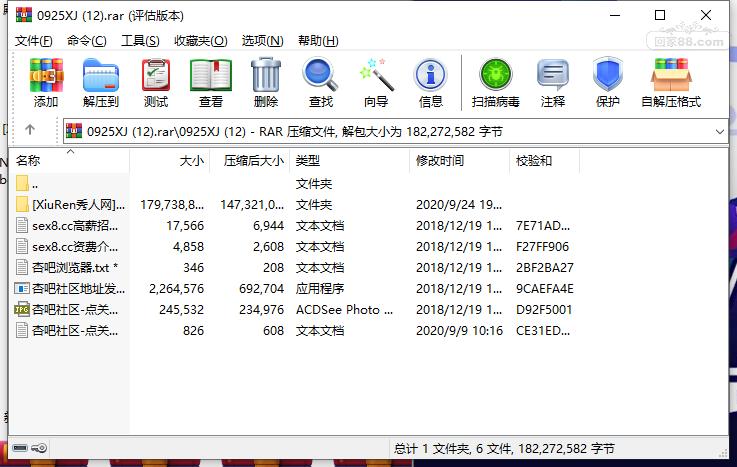Click the size value 2,264,576

176,288
